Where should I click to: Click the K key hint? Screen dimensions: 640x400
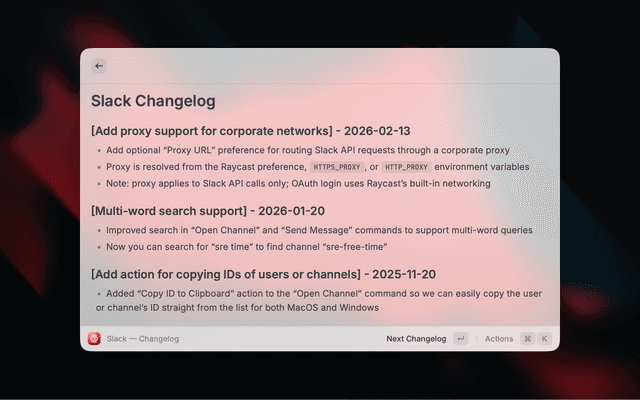[x=545, y=339]
